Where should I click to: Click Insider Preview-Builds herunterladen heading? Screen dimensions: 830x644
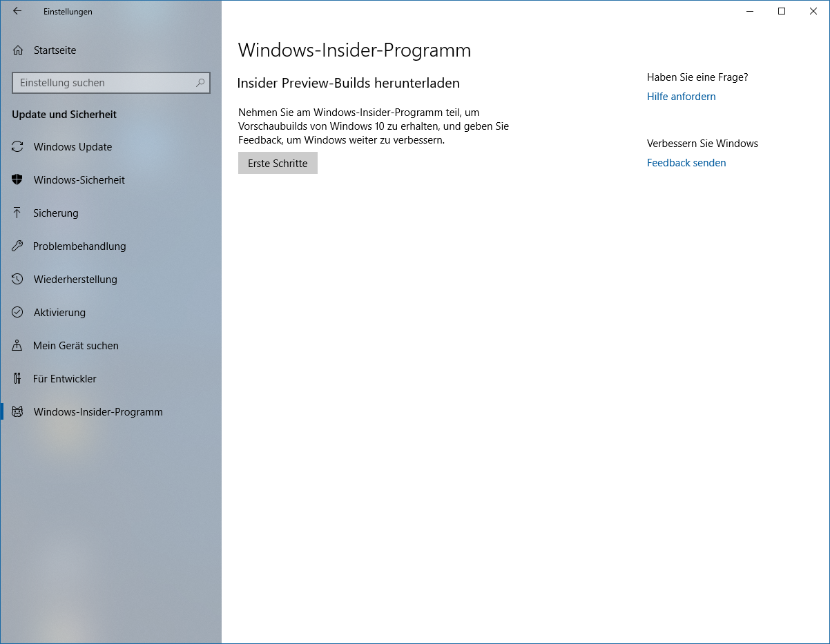[x=348, y=83]
